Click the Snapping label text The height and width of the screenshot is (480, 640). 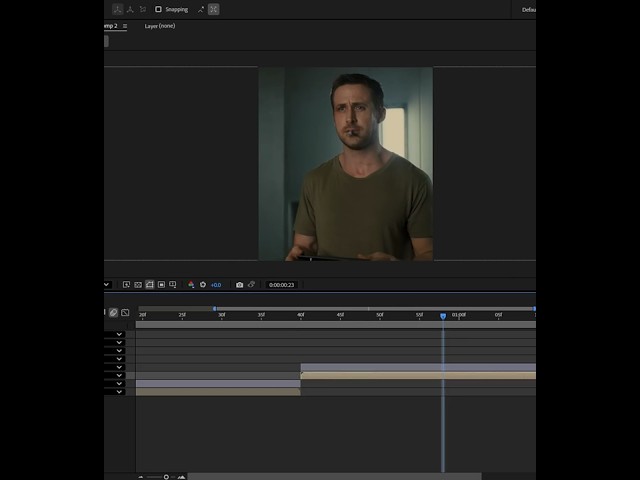tap(177, 9)
